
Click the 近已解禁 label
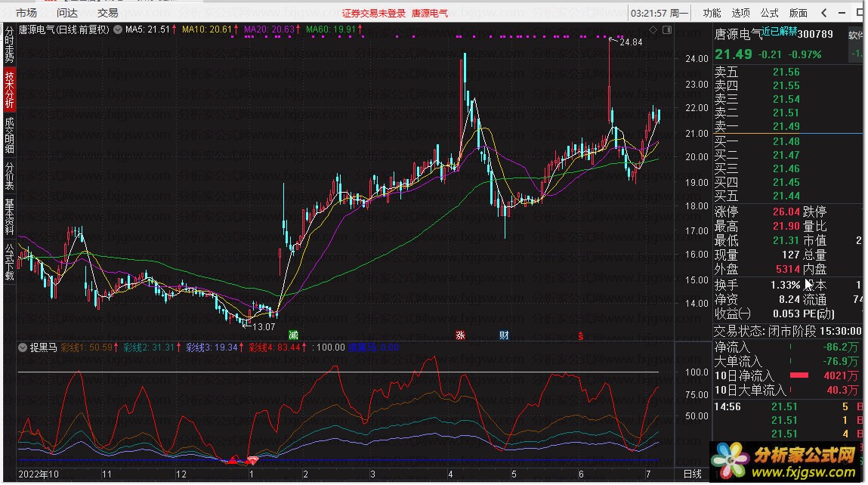coord(780,32)
